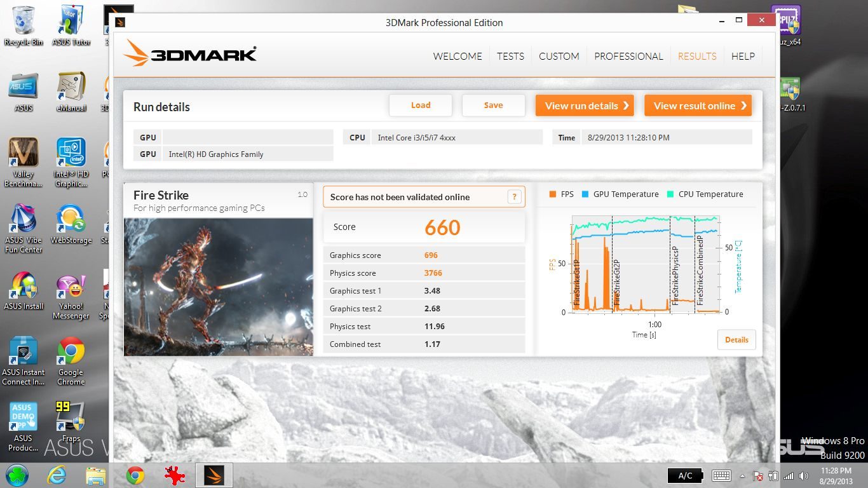Click the question mark validation help icon

pos(515,197)
